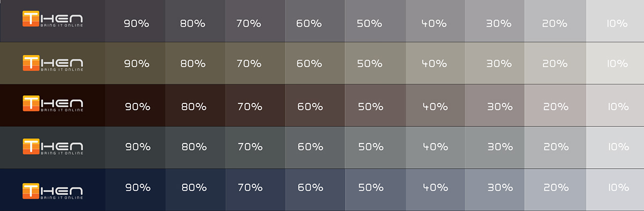Pick the 70% swatch in the brown row
The width and height of the screenshot is (644, 211).
[255, 105]
